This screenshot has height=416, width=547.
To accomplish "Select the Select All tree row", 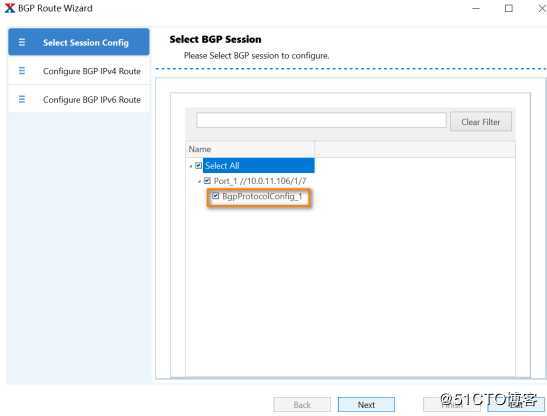I will tap(258, 165).
